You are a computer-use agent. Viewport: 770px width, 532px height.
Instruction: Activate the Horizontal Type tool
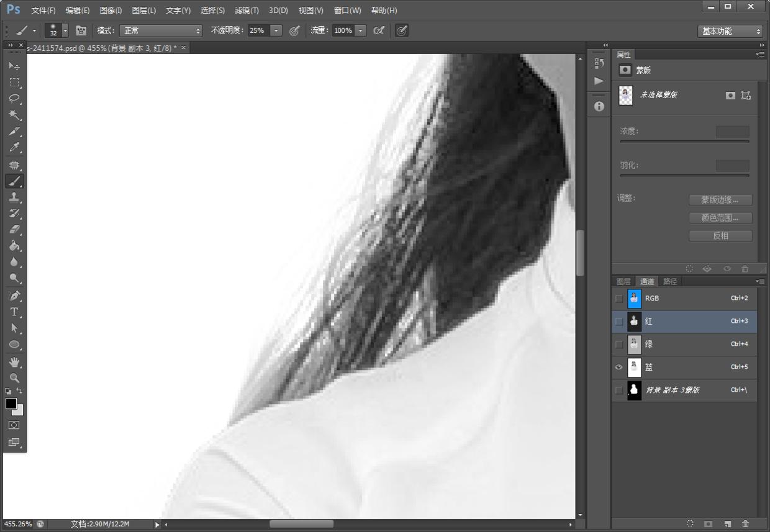coord(14,312)
